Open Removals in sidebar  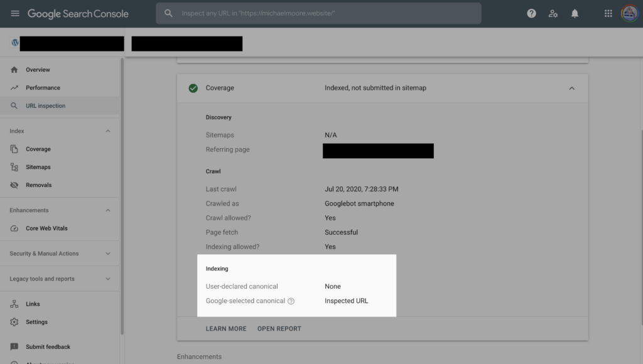60,185
